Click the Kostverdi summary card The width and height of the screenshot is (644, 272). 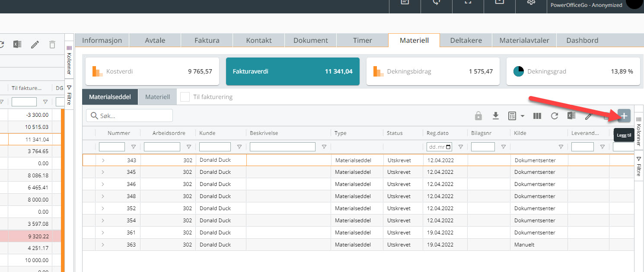click(x=152, y=71)
